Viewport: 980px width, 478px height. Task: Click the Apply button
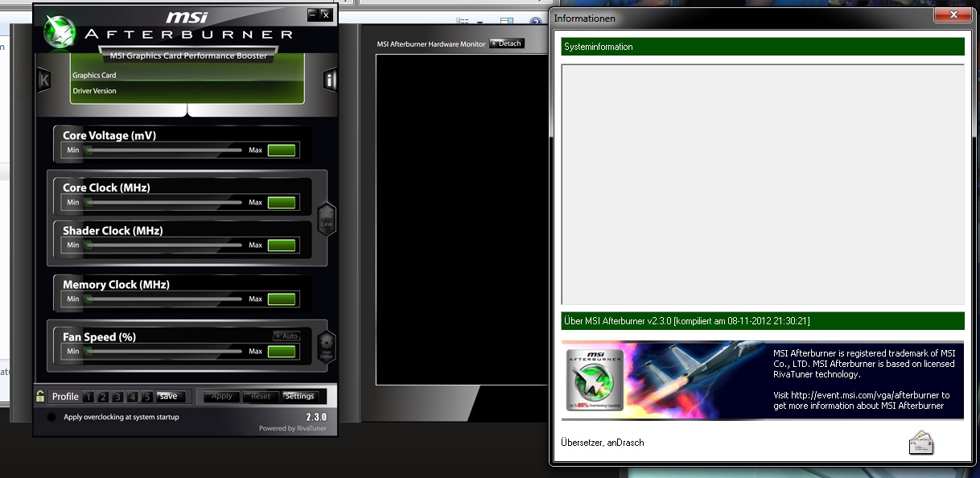221,396
